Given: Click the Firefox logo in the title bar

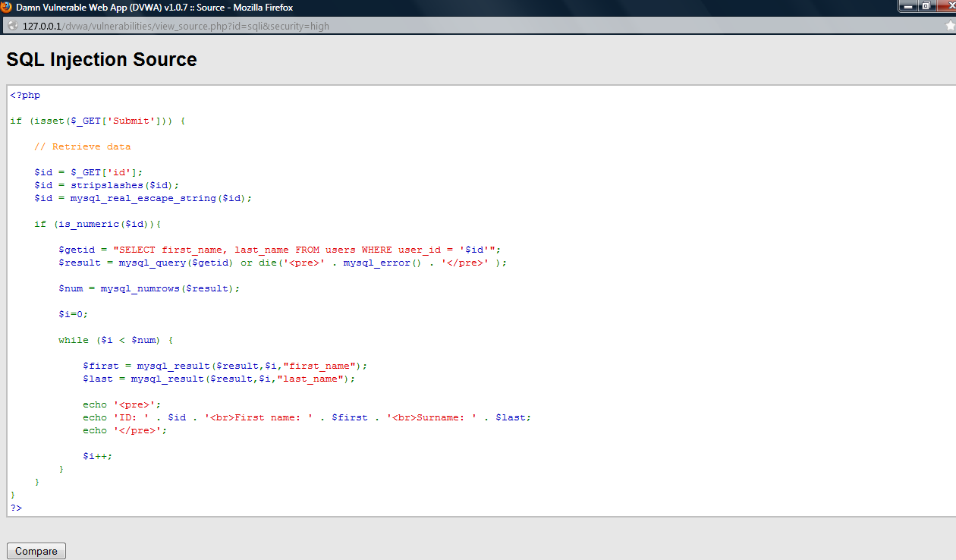Looking at the screenshot, I should pyautogui.click(x=7, y=7).
